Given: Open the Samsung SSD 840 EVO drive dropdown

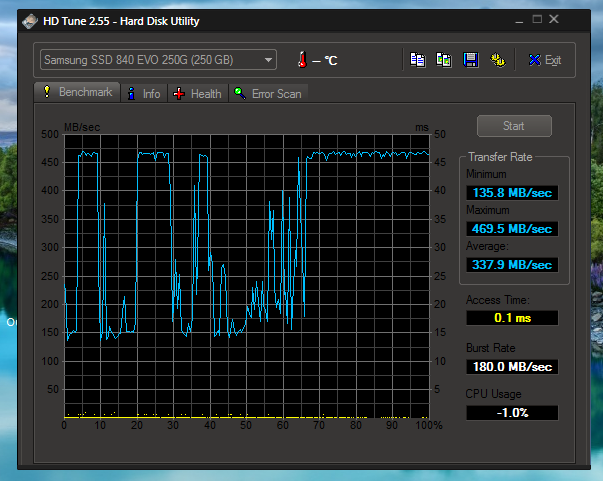Looking at the screenshot, I should (158, 60).
